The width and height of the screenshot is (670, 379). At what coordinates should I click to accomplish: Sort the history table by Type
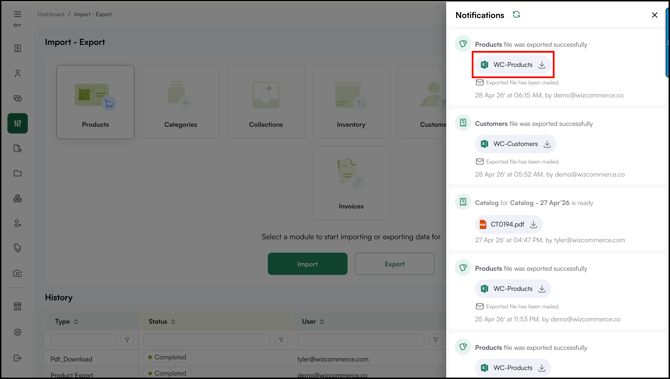pyautogui.click(x=76, y=322)
